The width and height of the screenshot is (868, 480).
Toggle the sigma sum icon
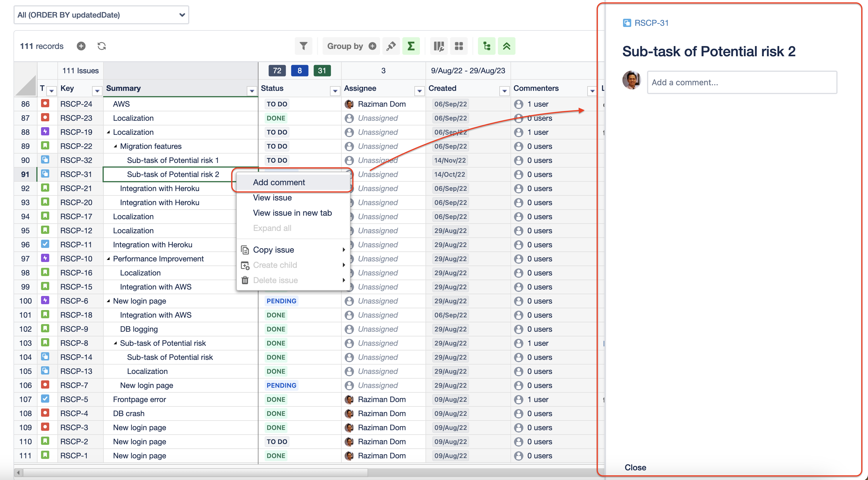pyautogui.click(x=411, y=46)
